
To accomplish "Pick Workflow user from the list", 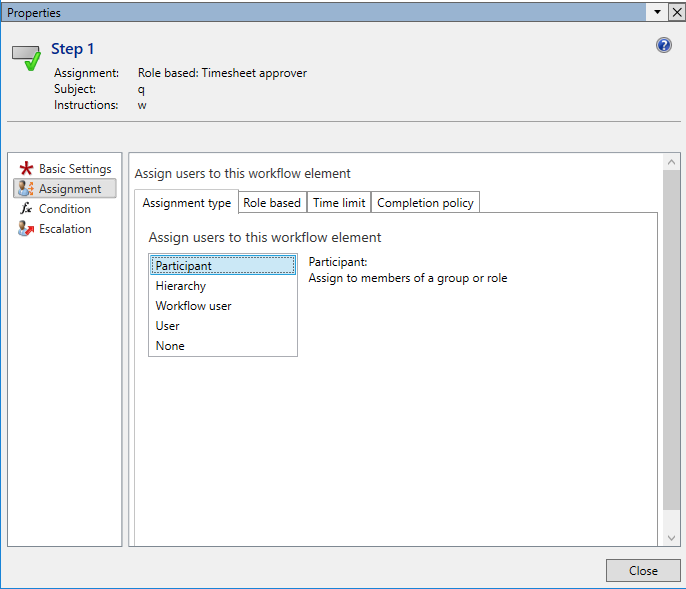I will (193, 306).
